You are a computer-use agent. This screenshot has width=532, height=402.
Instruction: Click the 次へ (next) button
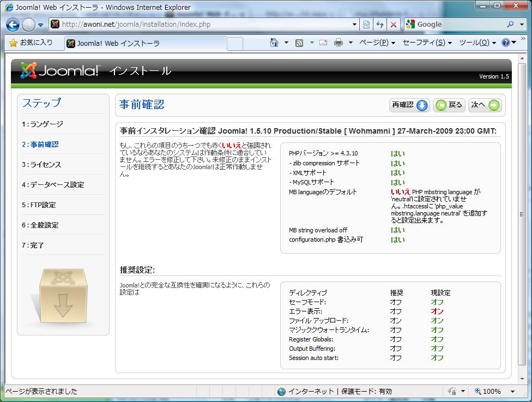485,105
